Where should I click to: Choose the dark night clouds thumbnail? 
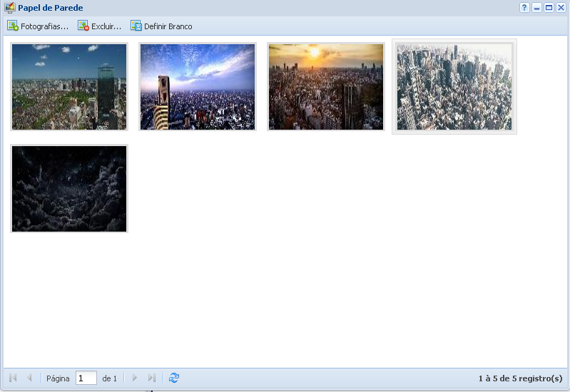(69, 189)
